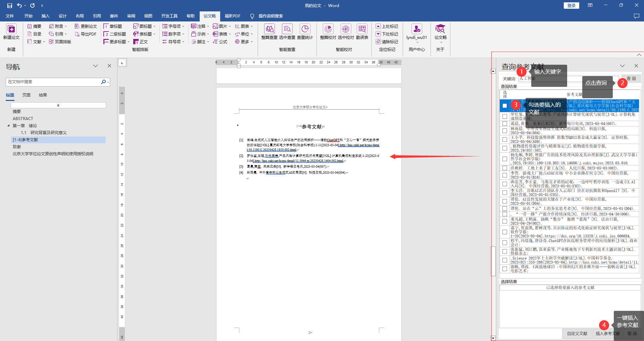Click the 目录 ribbon icon
Screen dimensions: 644x341
[x=34, y=34]
